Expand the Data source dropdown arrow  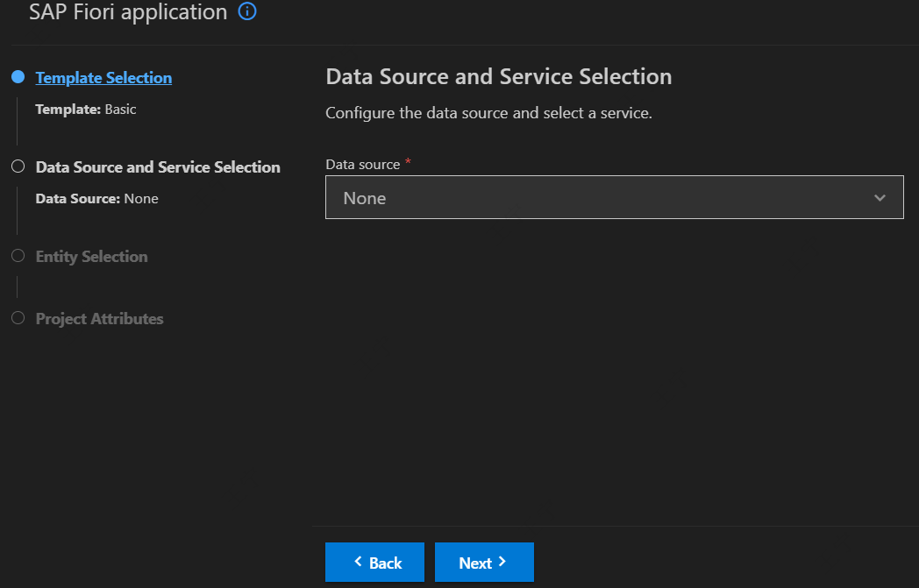tap(880, 198)
